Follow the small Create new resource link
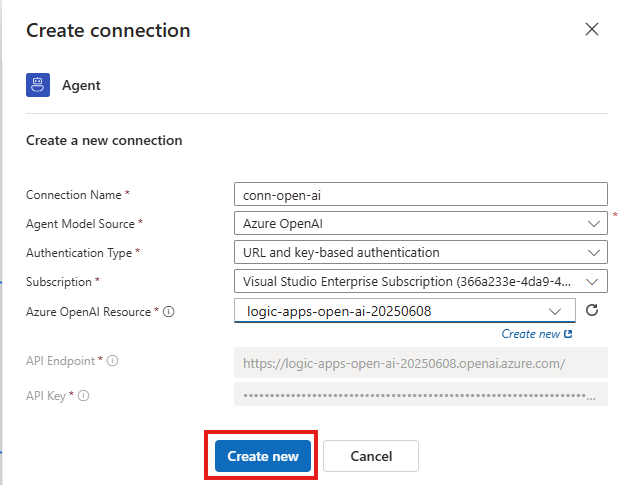This screenshot has width=632, height=485. tap(537, 334)
